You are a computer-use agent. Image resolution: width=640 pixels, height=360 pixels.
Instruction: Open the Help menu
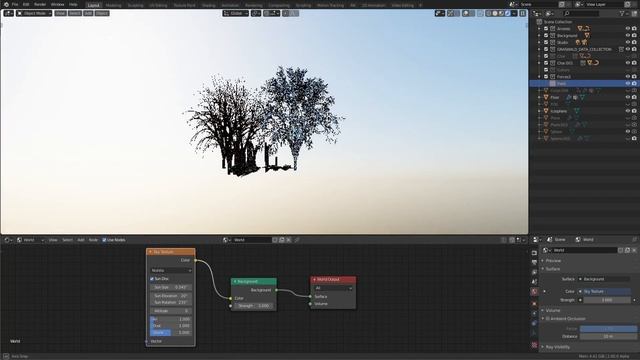pos(73,4)
